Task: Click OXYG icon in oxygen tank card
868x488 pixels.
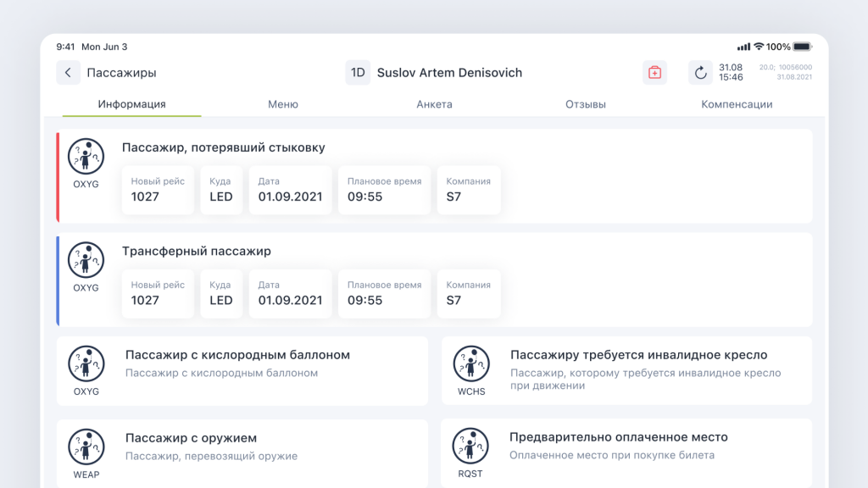Action: click(x=86, y=364)
